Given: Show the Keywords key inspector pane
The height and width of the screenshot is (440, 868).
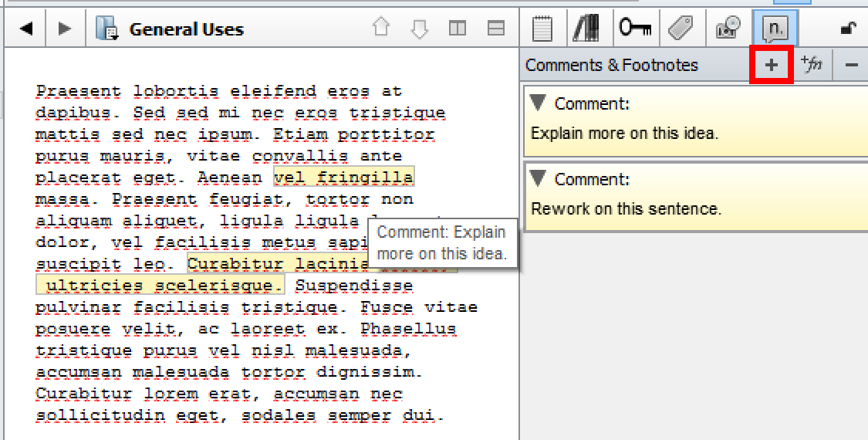Looking at the screenshot, I should [635, 29].
